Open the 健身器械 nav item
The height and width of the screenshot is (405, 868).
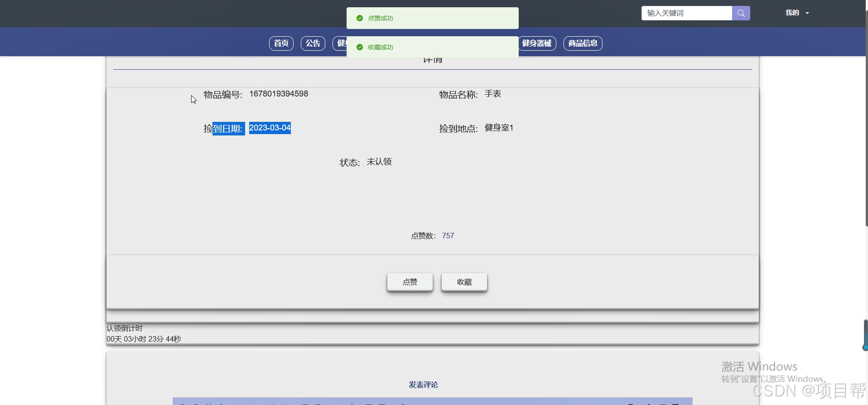coord(537,43)
